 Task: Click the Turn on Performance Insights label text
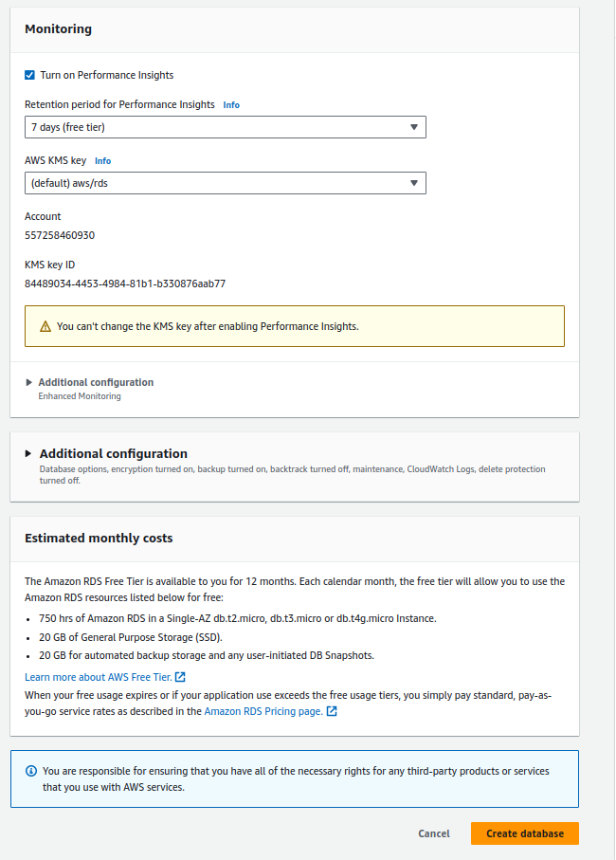(x=107, y=75)
